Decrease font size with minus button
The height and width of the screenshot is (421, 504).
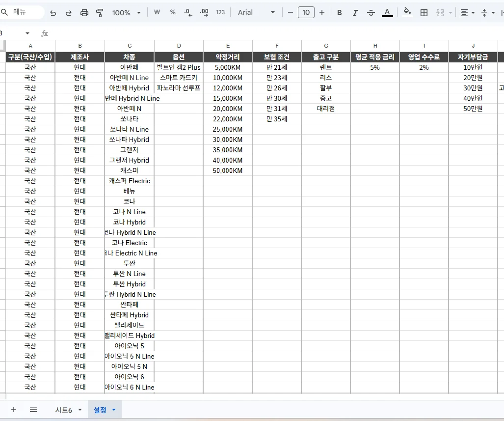click(290, 12)
